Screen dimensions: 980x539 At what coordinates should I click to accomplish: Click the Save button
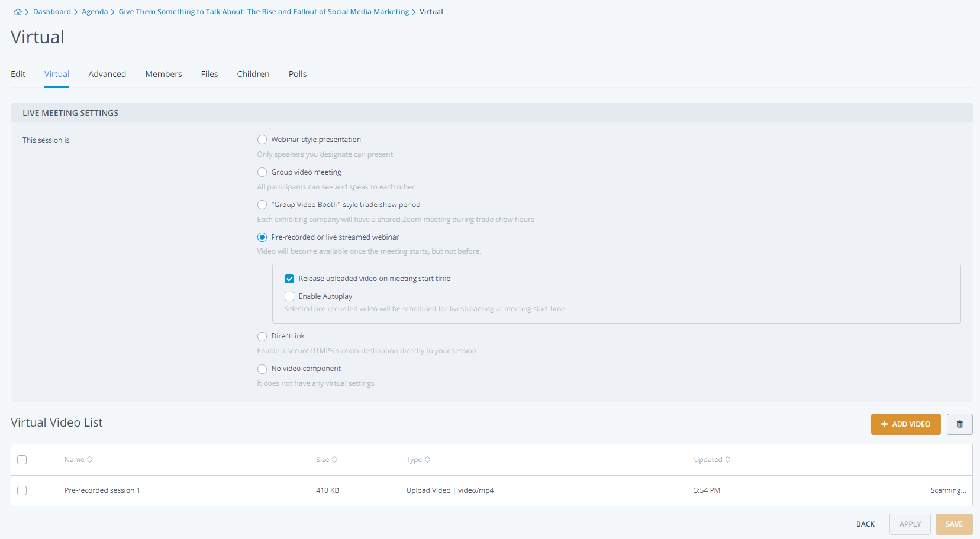[954, 524]
